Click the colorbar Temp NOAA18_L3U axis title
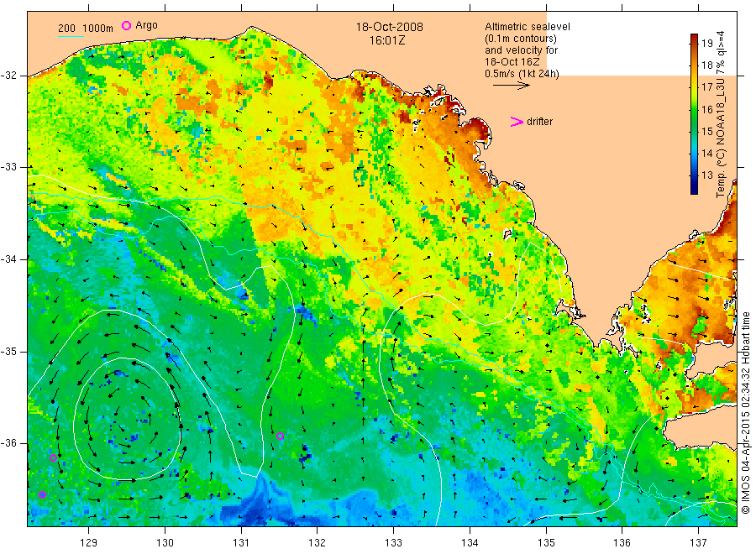This screenshot has width=756, height=554. [x=721, y=114]
